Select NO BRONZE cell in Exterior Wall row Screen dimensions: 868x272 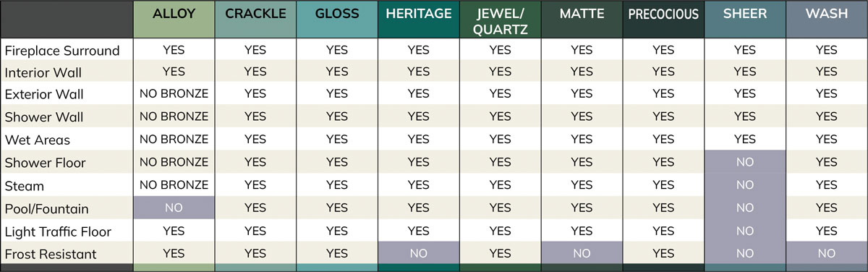pyautogui.click(x=174, y=93)
